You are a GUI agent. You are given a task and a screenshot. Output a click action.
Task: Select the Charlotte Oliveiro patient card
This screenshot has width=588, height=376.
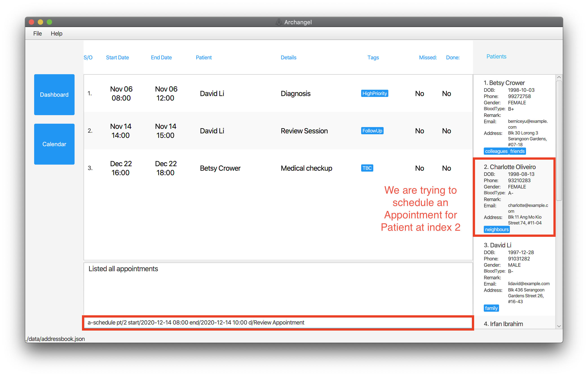(x=514, y=197)
